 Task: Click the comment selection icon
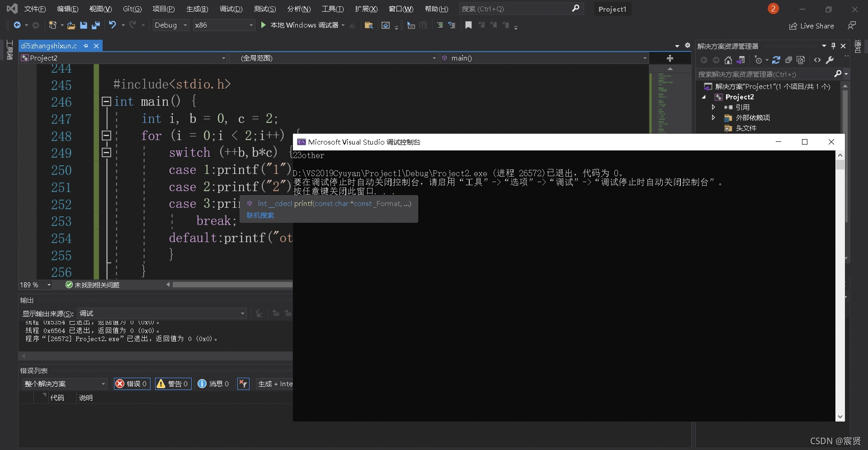440,25
